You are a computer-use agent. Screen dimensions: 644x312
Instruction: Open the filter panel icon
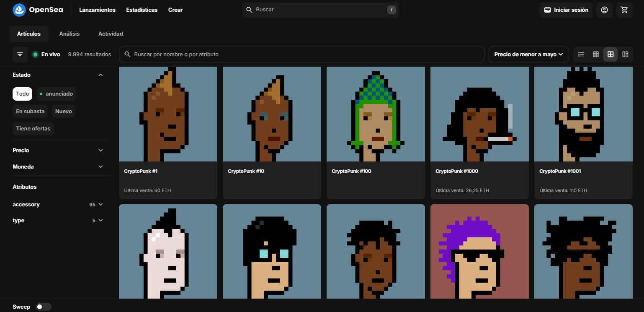pyautogui.click(x=20, y=55)
